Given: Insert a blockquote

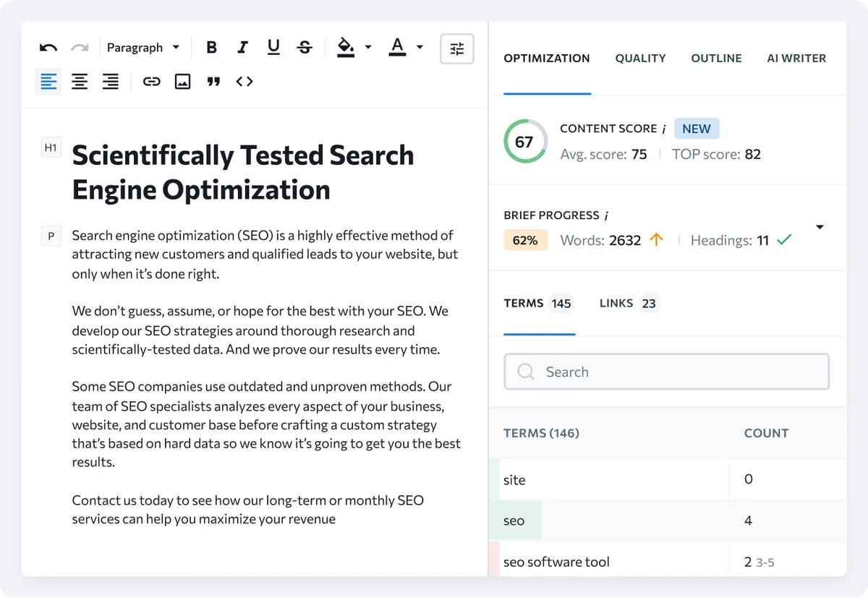Looking at the screenshot, I should (213, 81).
